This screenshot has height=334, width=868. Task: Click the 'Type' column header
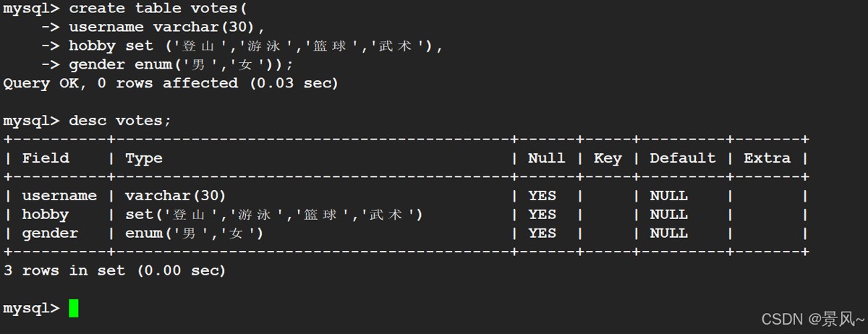143,158
